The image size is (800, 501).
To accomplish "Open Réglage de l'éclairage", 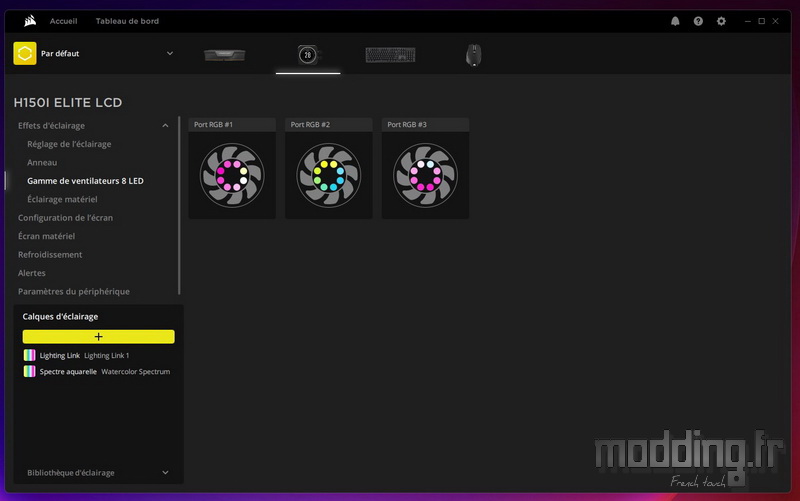I will click(x=69, y=144).
